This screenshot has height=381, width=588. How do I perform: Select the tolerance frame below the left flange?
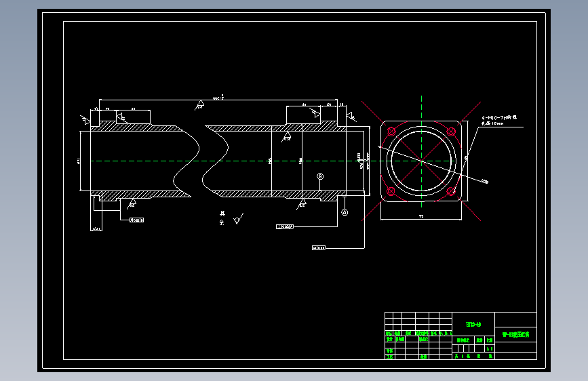coord(136,220)
